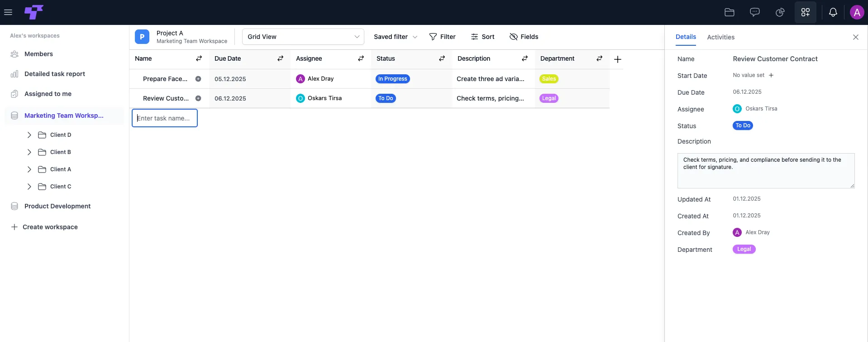Click the icon beside Prepare Face... task
This screenshot has width=868, height=342.
pyautogui.click(x=198, y=79)
